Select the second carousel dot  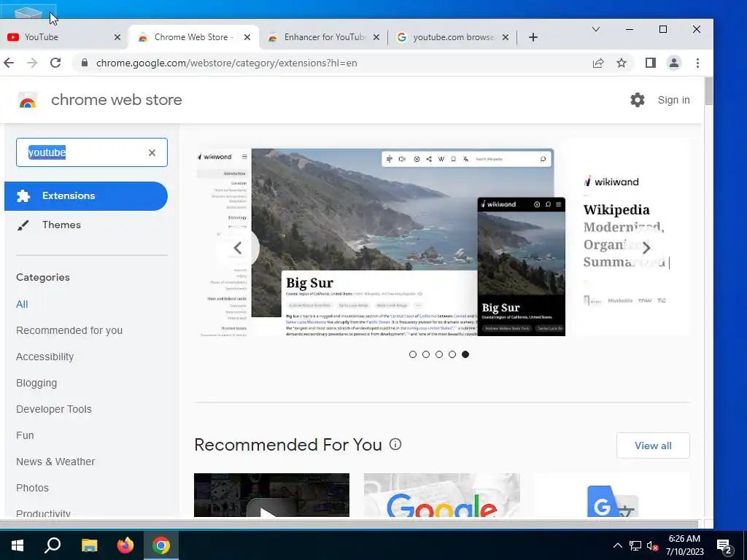(426, 354)
